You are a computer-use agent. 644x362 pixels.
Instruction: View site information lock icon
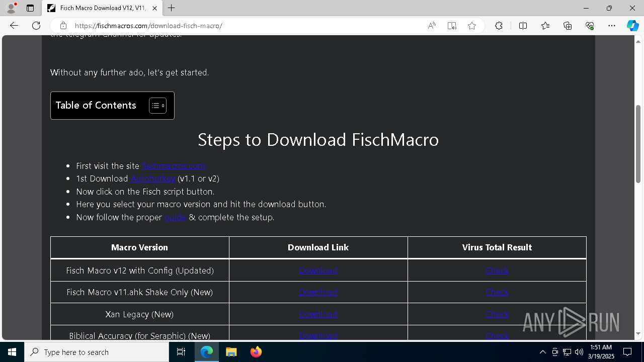(63, 26)
